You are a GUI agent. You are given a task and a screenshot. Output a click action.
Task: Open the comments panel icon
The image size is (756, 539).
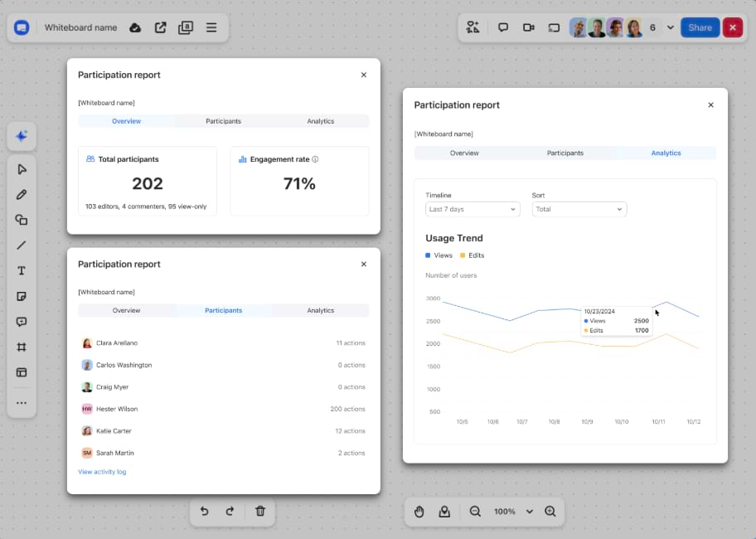point(503,27)
